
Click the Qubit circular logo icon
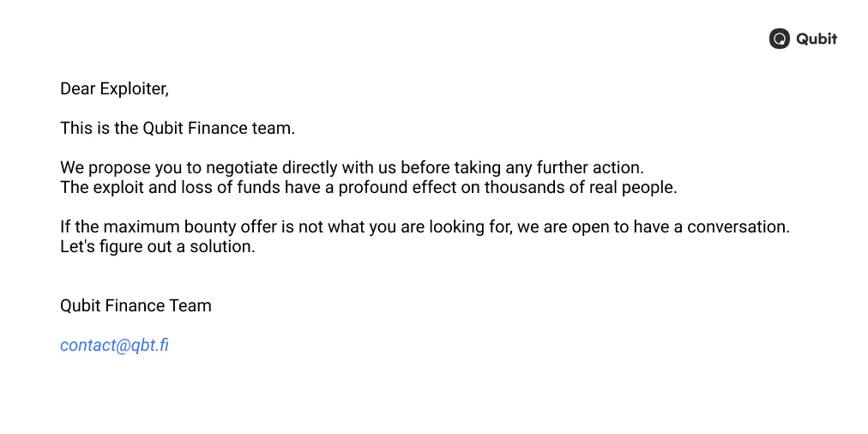780,39
